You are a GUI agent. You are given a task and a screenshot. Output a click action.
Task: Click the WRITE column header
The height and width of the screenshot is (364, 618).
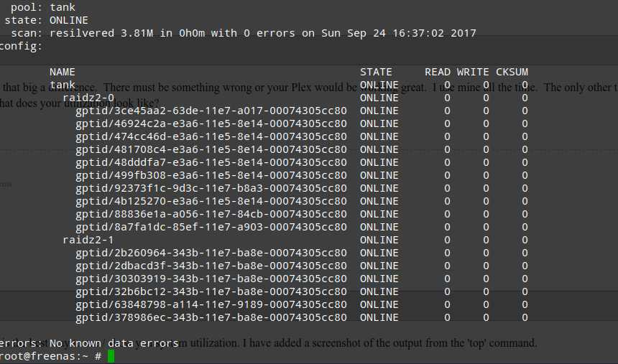point(473,72)
